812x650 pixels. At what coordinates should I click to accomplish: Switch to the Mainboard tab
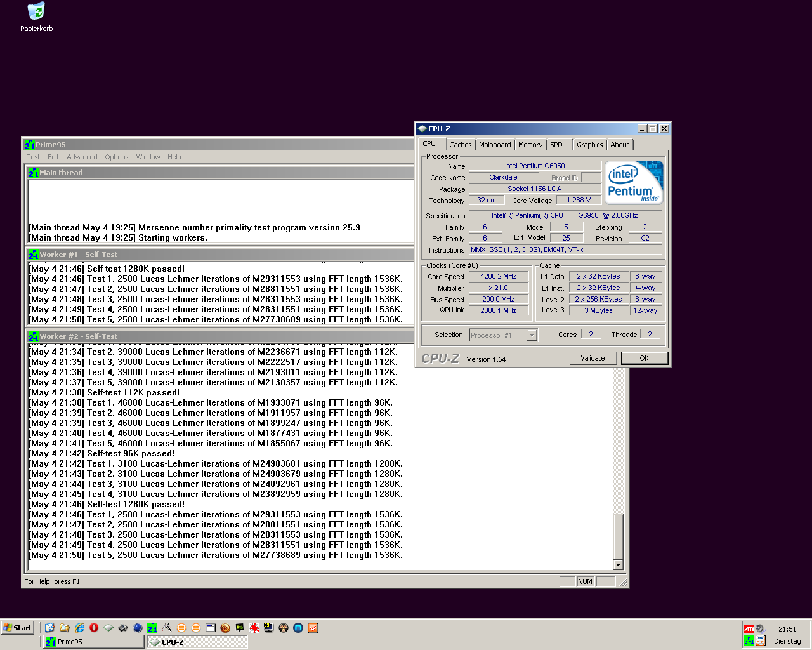[x=495, y=145]
